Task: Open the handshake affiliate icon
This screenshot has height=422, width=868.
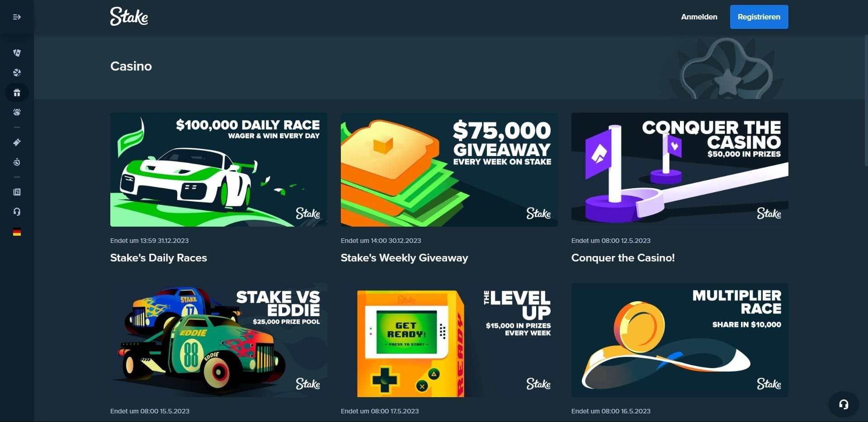Action: pyautogui.click(x=17, y=112)
